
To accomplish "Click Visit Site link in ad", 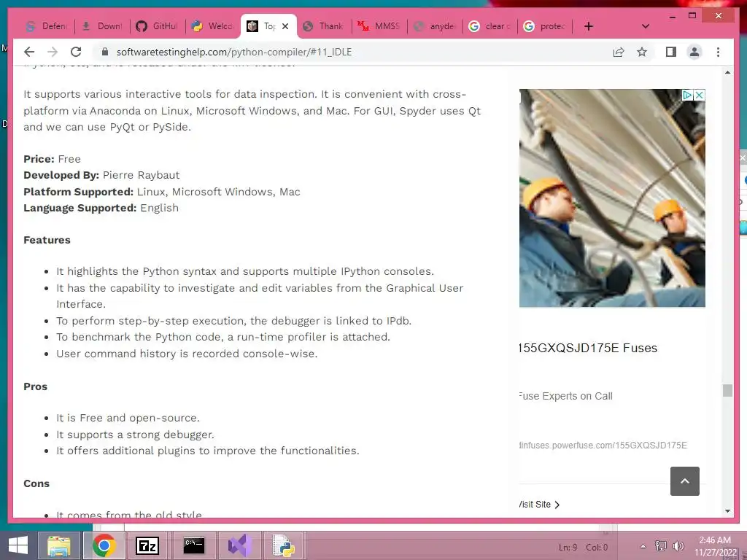I will click(x=540, y=505).
